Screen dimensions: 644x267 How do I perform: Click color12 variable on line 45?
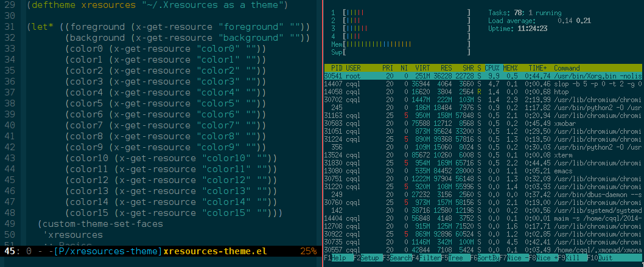[x=89, y=180]
